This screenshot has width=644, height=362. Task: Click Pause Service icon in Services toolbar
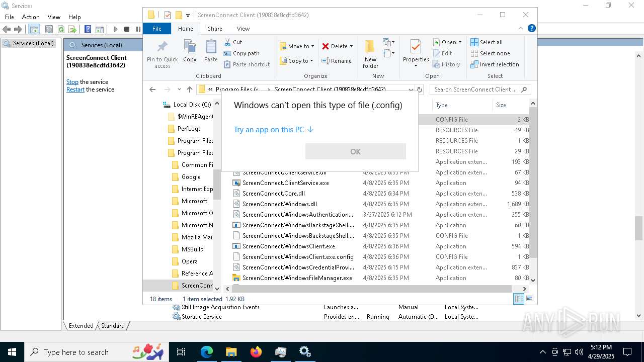[x=138, y=30]
